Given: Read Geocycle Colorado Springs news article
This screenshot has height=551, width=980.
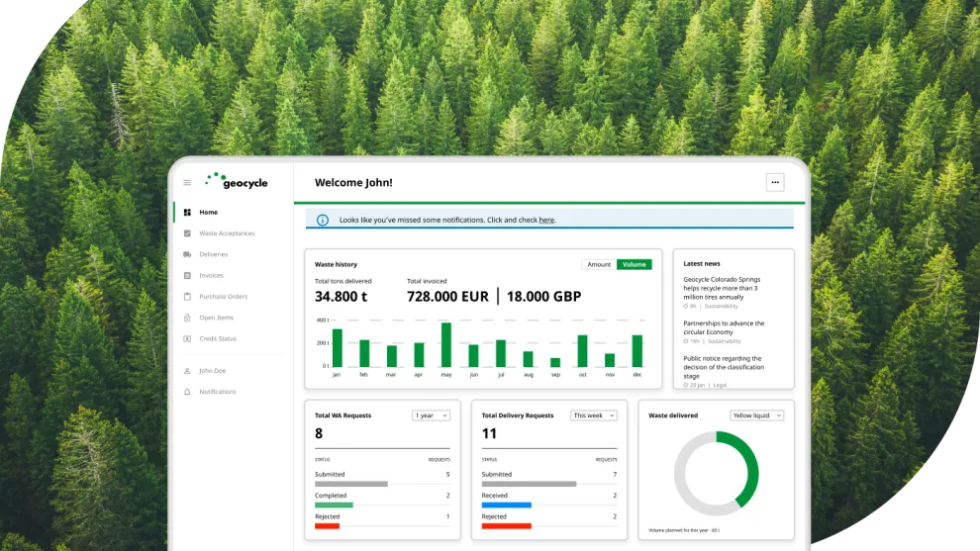Looking at the screenshot, I should tap(722, 288).
